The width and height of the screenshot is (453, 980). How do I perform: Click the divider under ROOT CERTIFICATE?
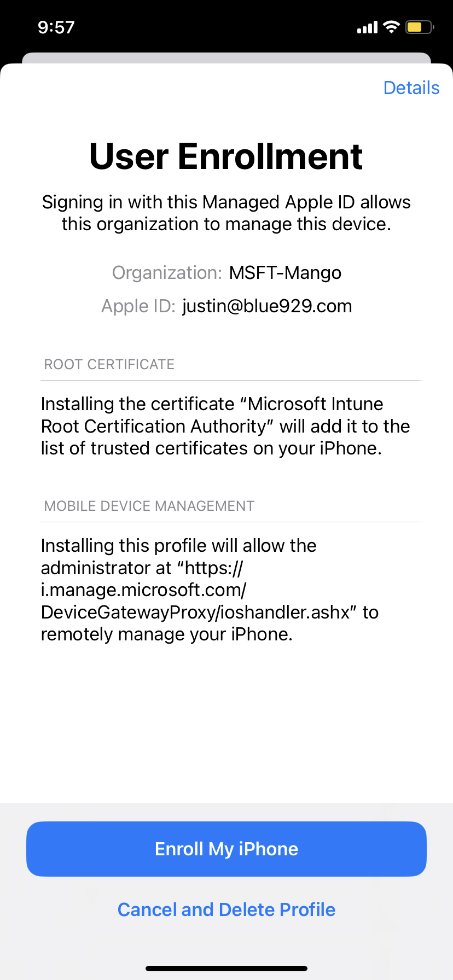tap(232, 380)
